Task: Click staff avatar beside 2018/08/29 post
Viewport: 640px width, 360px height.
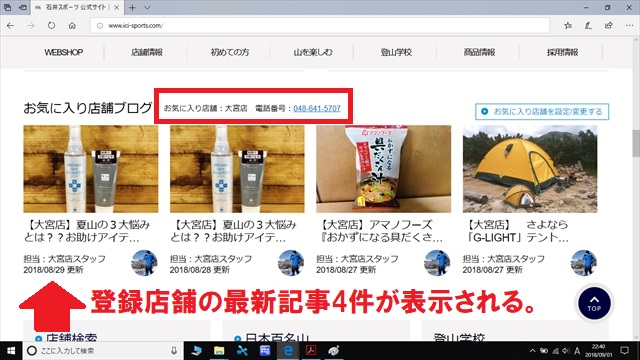Action: point(144,263)
